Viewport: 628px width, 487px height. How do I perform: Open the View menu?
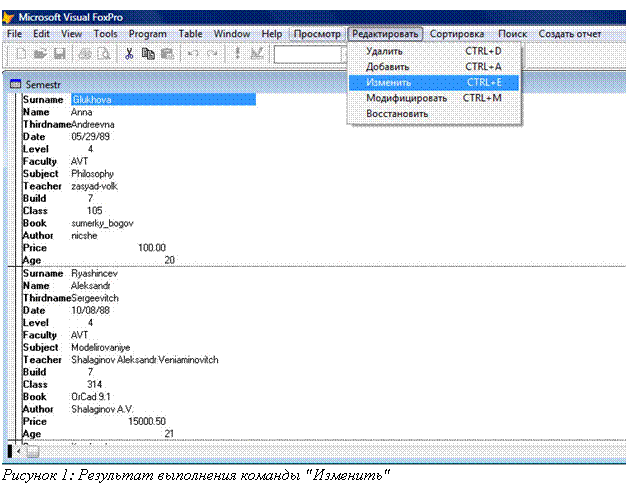(x=71, y=34)
